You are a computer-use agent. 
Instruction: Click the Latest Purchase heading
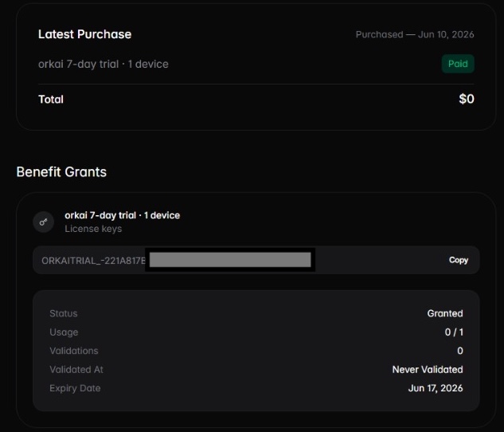point(85,34)
